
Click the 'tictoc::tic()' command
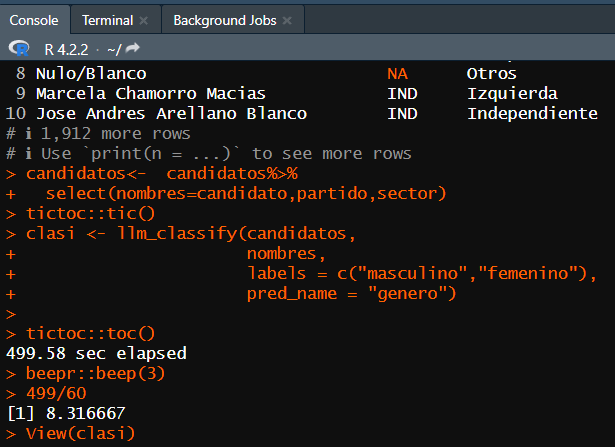click(91, 213)
